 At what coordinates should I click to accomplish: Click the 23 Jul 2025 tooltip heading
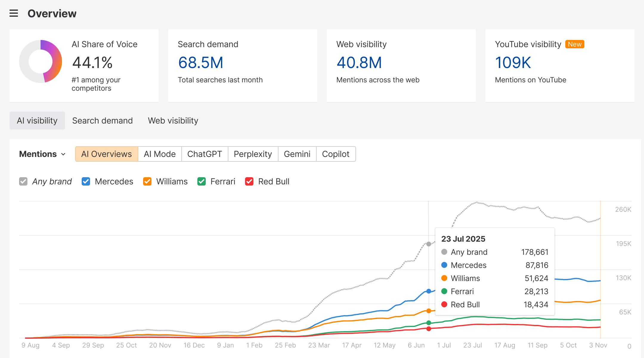click(463, 239)
